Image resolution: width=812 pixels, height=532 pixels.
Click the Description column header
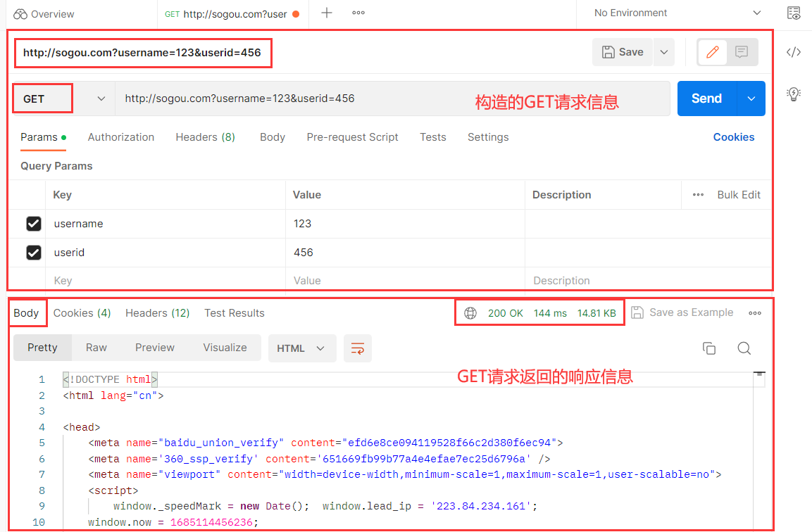[x=561, y=195]
